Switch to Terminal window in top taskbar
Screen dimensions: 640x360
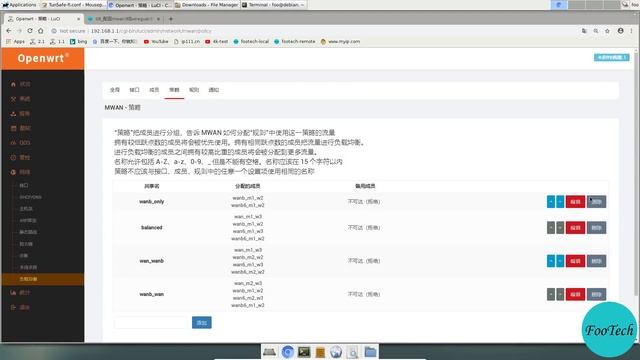click(273, 5)
